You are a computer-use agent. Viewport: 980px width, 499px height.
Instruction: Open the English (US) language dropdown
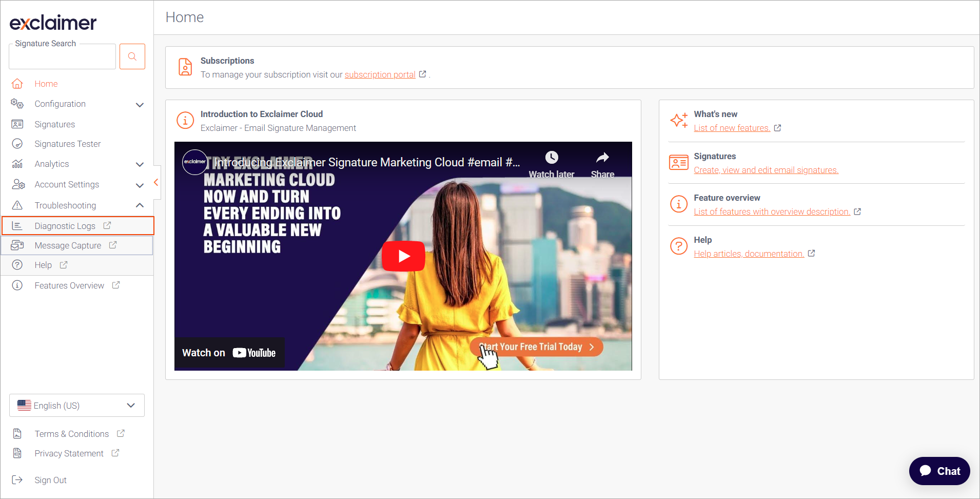pyautogui.click(x=77, y=406)
